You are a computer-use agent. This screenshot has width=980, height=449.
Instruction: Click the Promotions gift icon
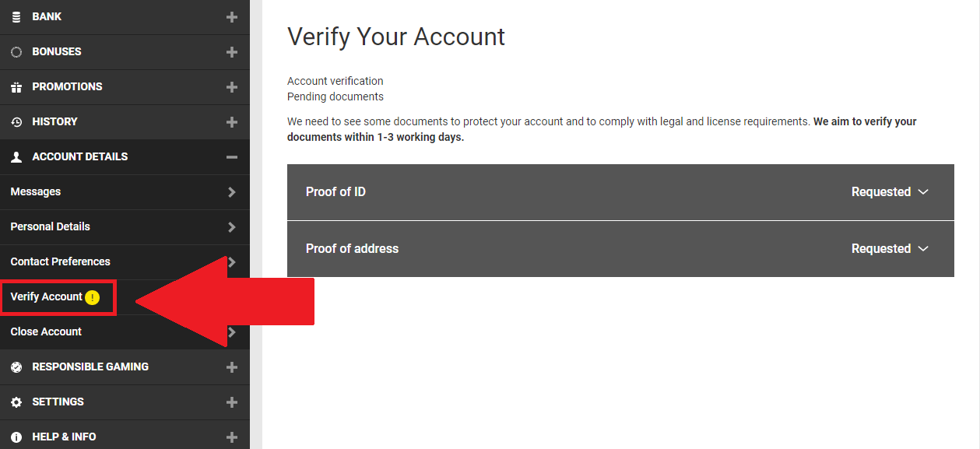tap(16, 87)
